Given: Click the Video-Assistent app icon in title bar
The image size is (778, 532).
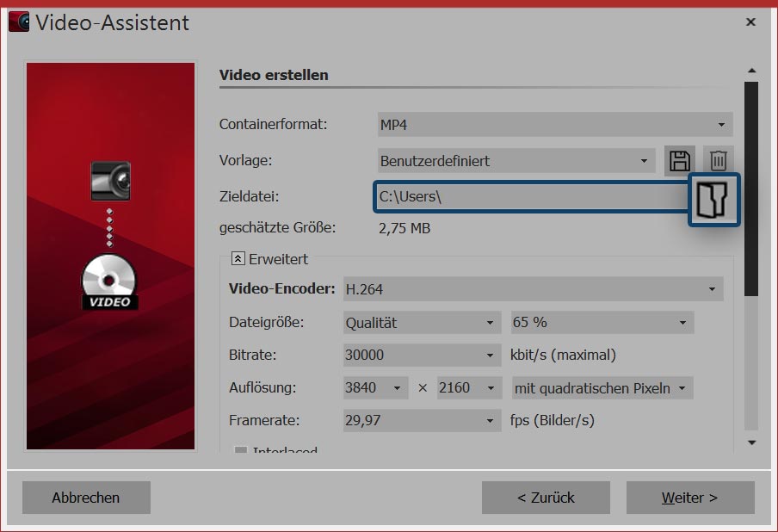Looking at the screenshot, I should [x=19, y=22].
